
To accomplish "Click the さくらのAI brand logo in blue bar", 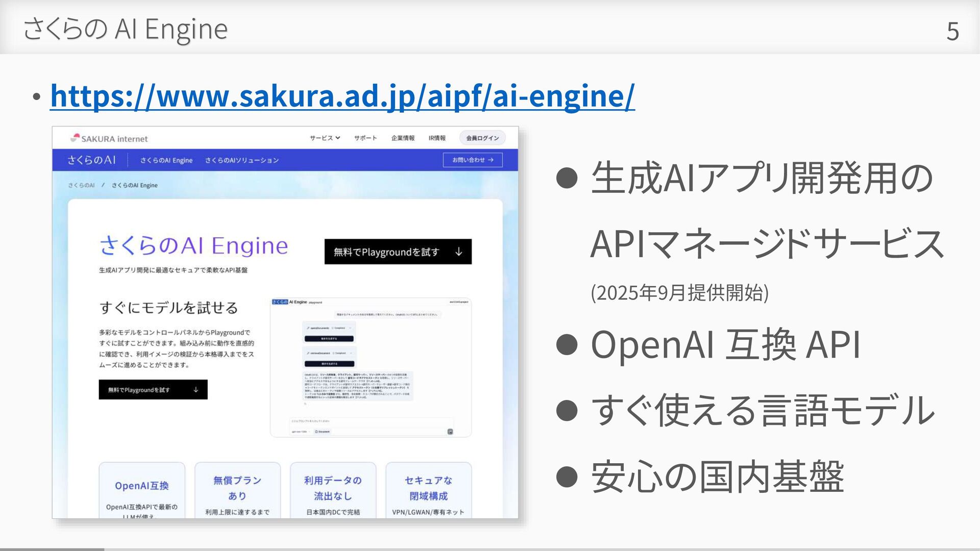I will [92, 160].
